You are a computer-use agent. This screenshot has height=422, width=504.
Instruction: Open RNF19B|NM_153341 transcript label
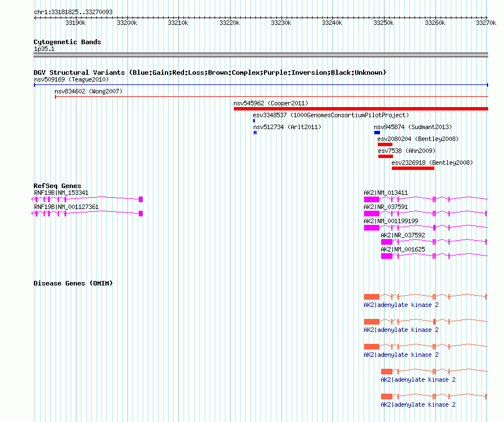coord(61,193)
